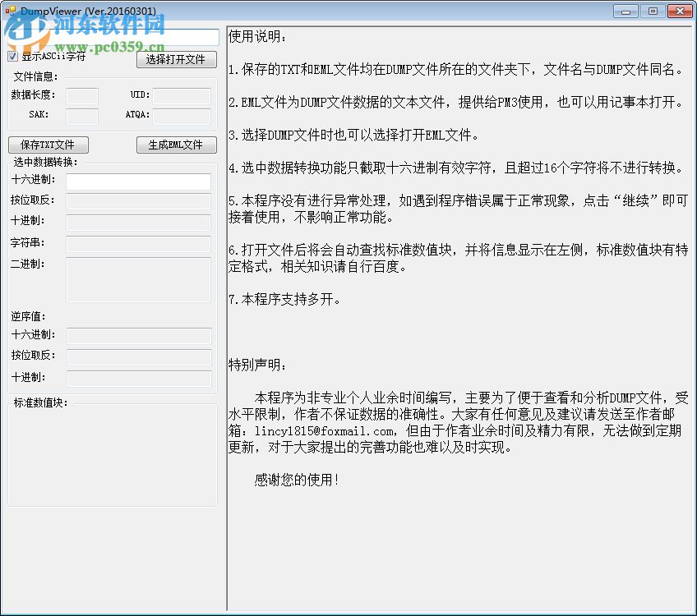The height and width of the screenshot is (616, 697).
Task: Click the 十进制 field under 选中数据转换
Action: (x=138, y=222)
